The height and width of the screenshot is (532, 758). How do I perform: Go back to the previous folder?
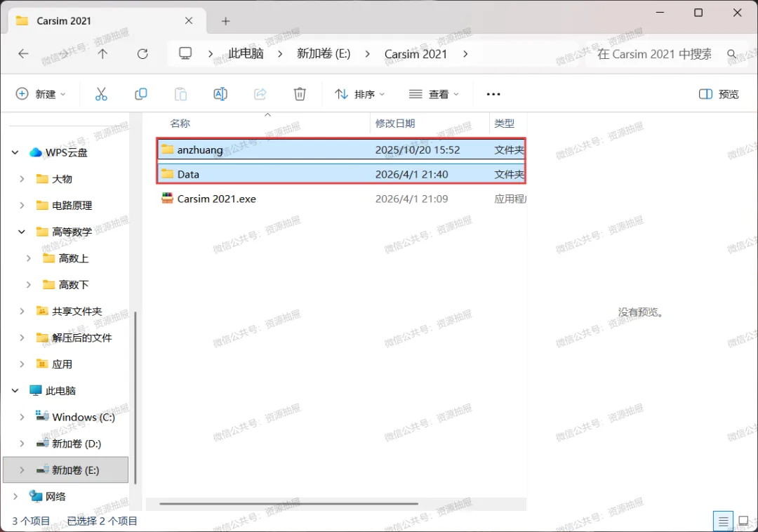[23, 53]
